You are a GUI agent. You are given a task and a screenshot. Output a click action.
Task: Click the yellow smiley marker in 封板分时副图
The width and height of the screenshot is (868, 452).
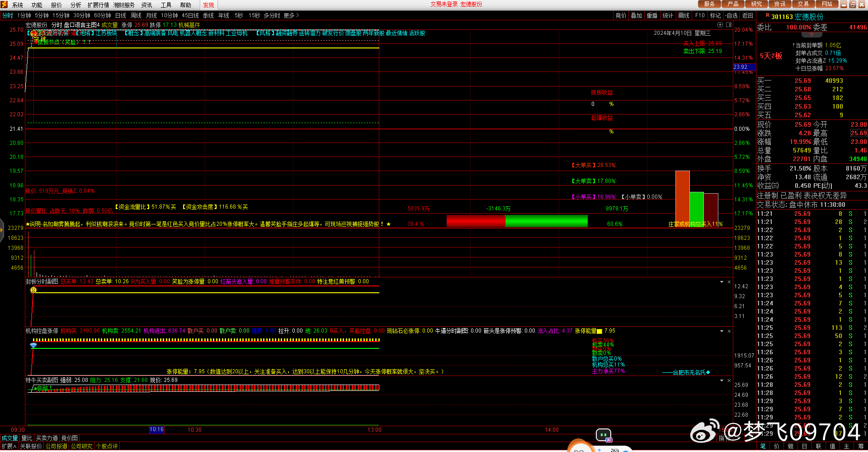pos(33,290)
